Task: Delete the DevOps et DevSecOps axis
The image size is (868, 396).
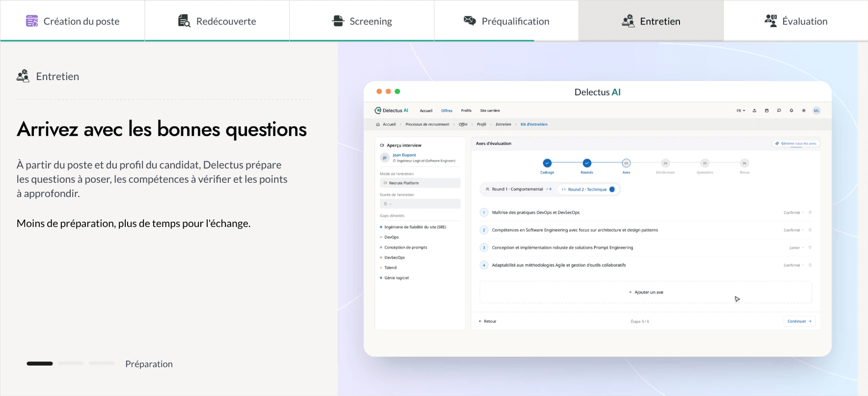Action: tap(810, 213)
